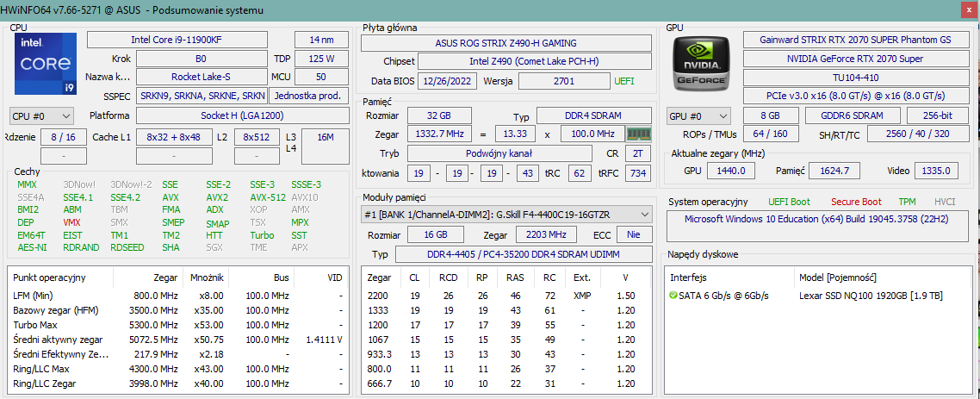The height and width of the screenshot is (399, 980).
Task: Select the LFM (Min) row
Action: [178, 296]
